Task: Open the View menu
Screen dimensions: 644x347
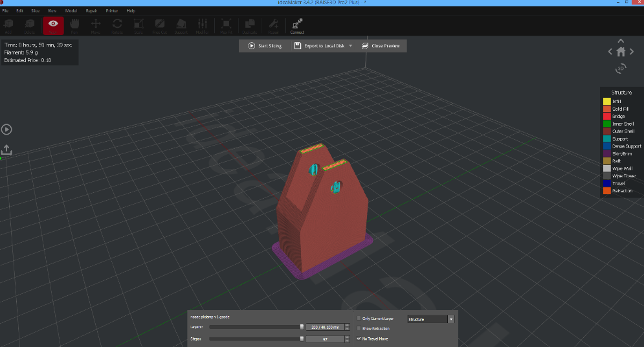Action: point(52,10)
